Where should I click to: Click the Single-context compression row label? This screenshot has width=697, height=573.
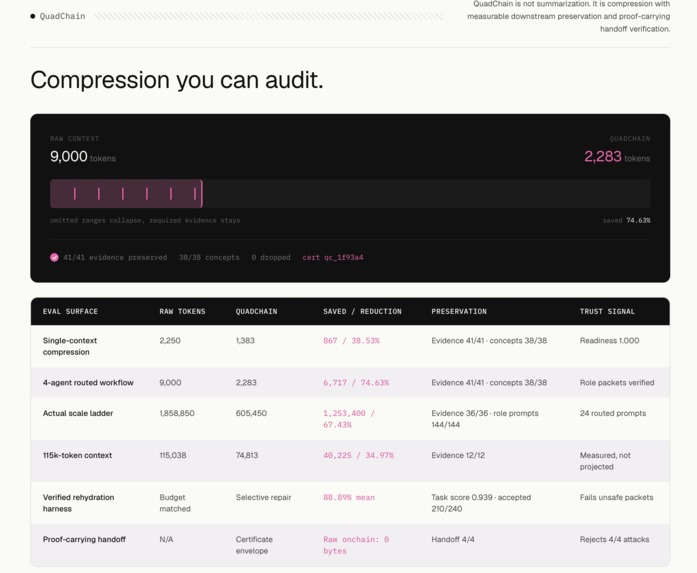pyautogui.click(x=70, y=346)
